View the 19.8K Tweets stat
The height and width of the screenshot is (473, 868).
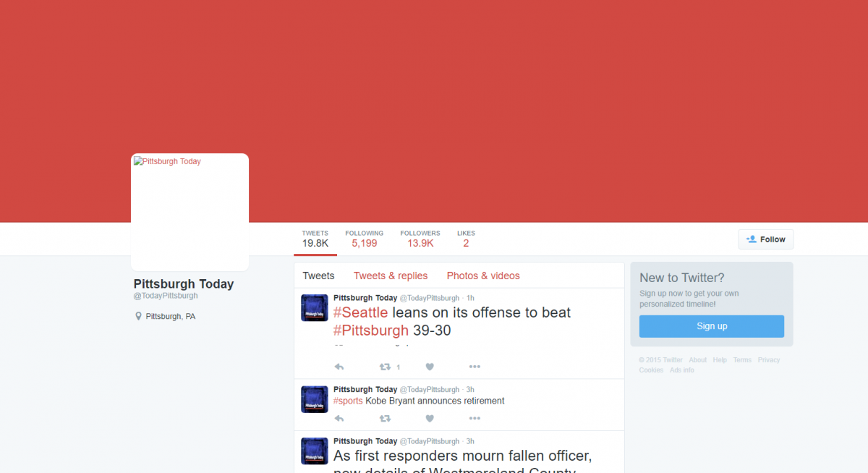(315, 239)
